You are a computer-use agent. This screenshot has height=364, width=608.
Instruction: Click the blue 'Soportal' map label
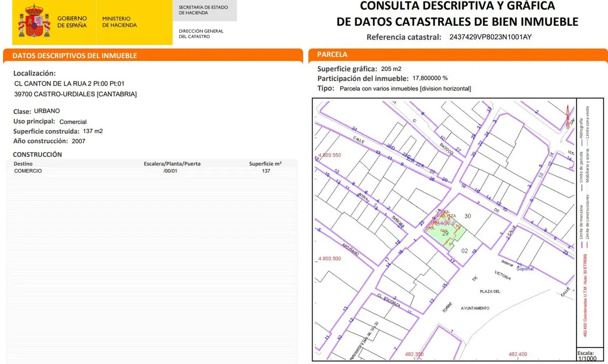click(x=525, y=269)
